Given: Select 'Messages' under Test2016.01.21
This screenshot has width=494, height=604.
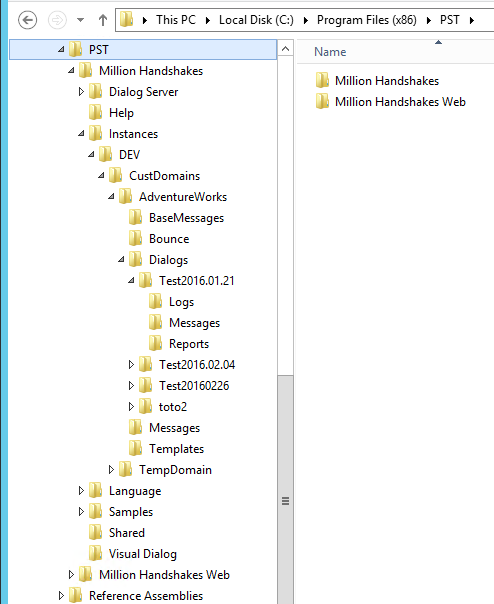Looking at the screenshot, I should pos(195,323).
